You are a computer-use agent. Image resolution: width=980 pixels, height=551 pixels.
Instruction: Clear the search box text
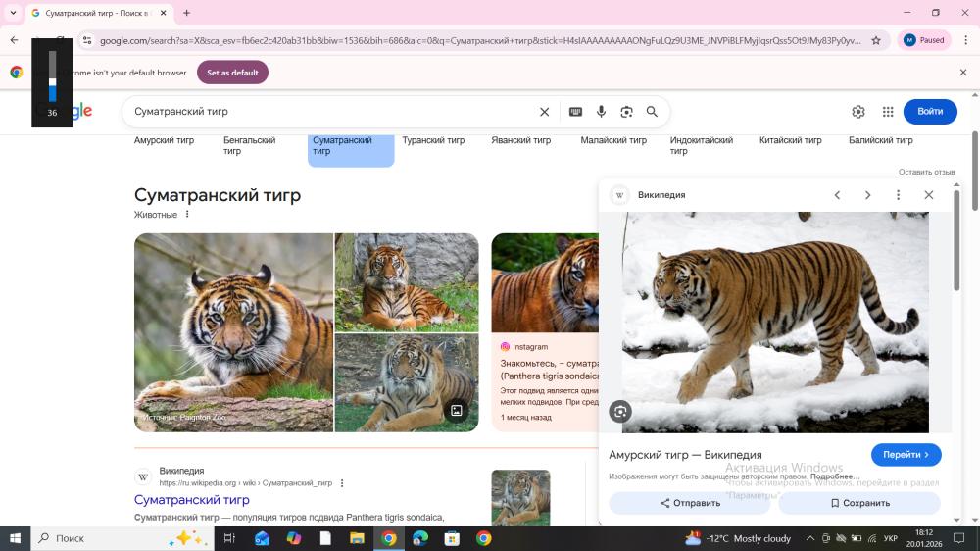click(545, 112)
